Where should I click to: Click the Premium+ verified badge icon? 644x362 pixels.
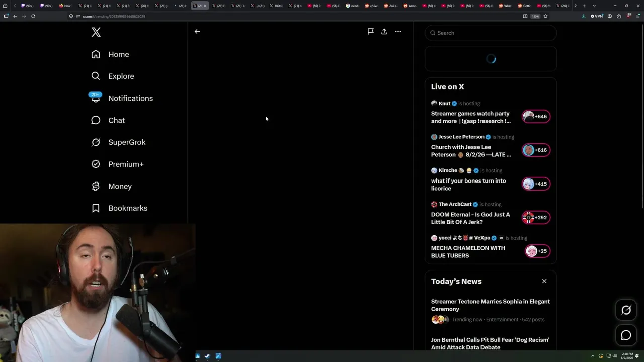96,164
